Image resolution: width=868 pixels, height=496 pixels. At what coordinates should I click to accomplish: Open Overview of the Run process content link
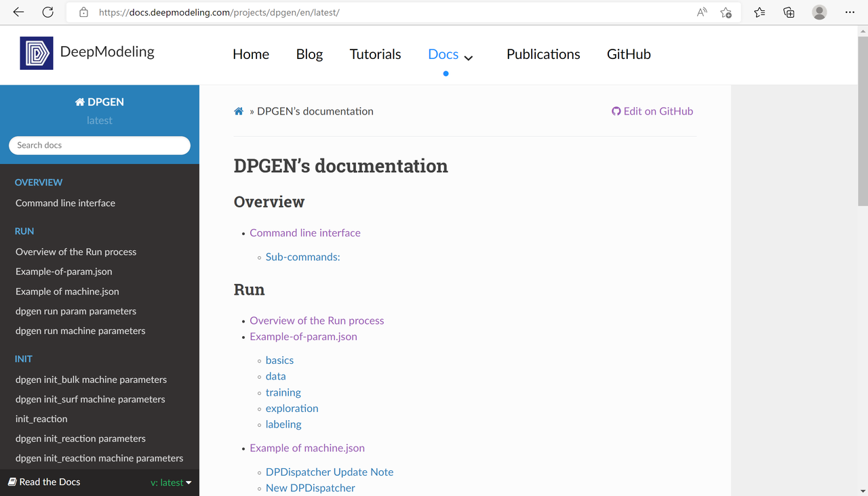317,321
